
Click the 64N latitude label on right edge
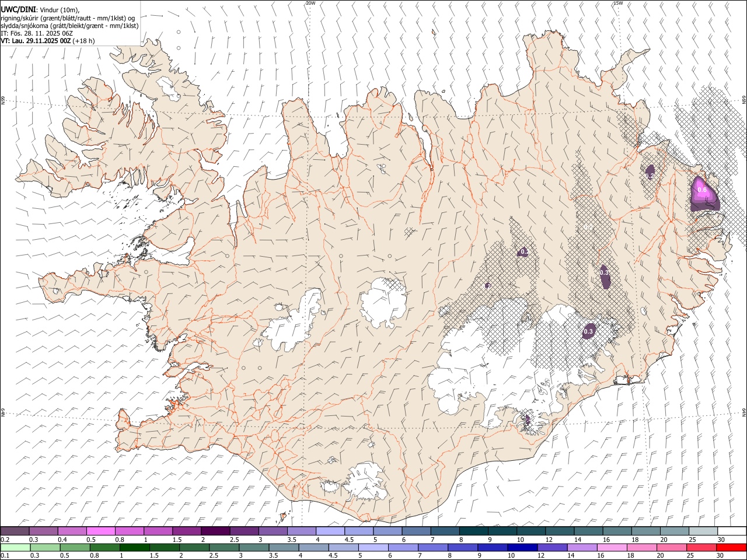click(744, 411)
